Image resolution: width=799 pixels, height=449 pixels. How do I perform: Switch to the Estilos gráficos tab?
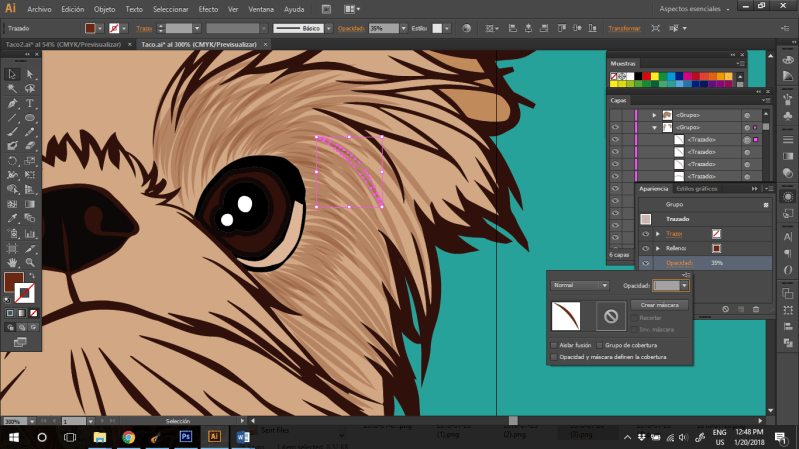697,188
